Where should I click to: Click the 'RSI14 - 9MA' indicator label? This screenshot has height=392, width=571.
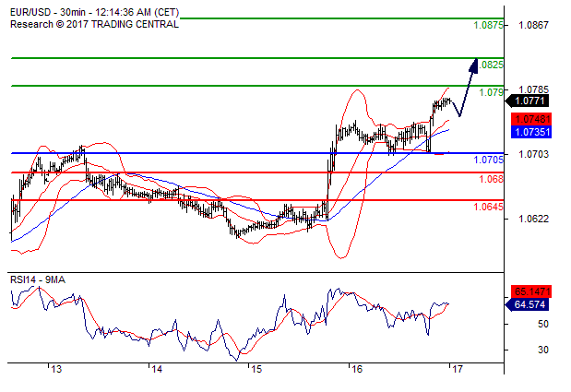38,279
